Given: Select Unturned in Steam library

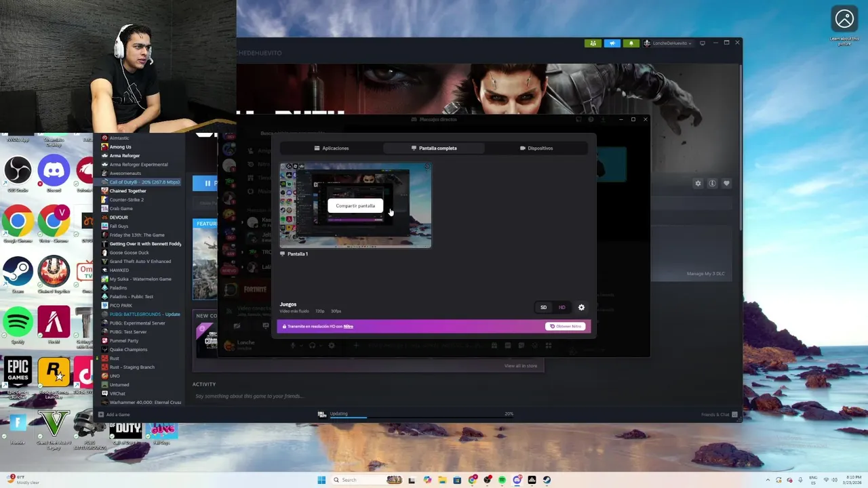Looking at the screenshot, I should [119, 385].
